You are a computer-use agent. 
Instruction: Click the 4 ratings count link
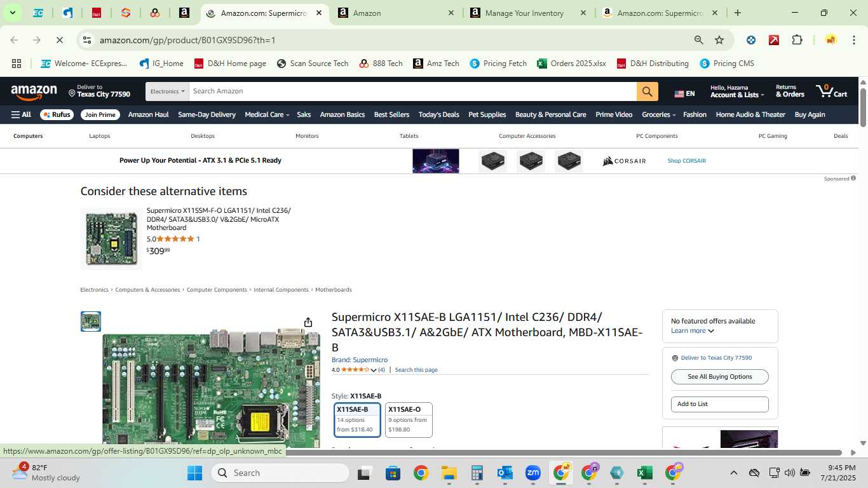click(381, 370)
